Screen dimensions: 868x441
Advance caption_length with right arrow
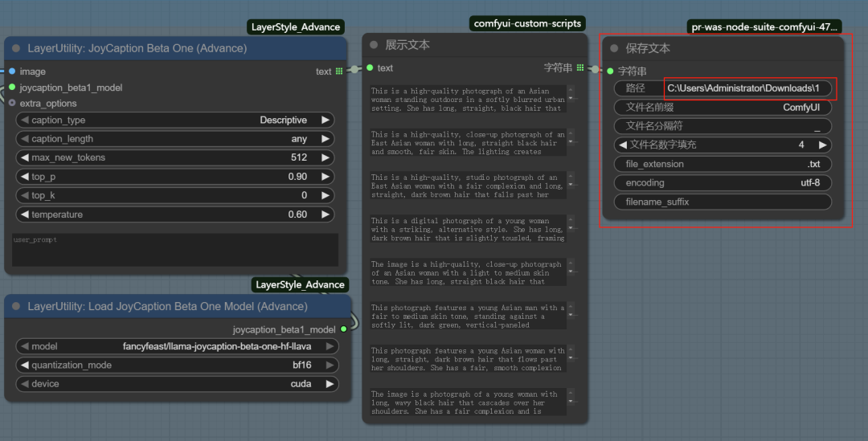pyautogui.click(x=325, y=139)
